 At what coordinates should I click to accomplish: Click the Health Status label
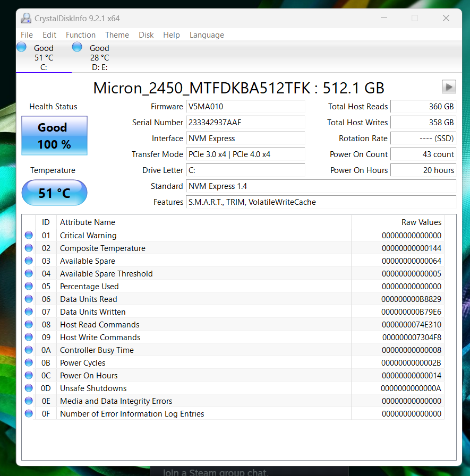(x=53, y=107)
